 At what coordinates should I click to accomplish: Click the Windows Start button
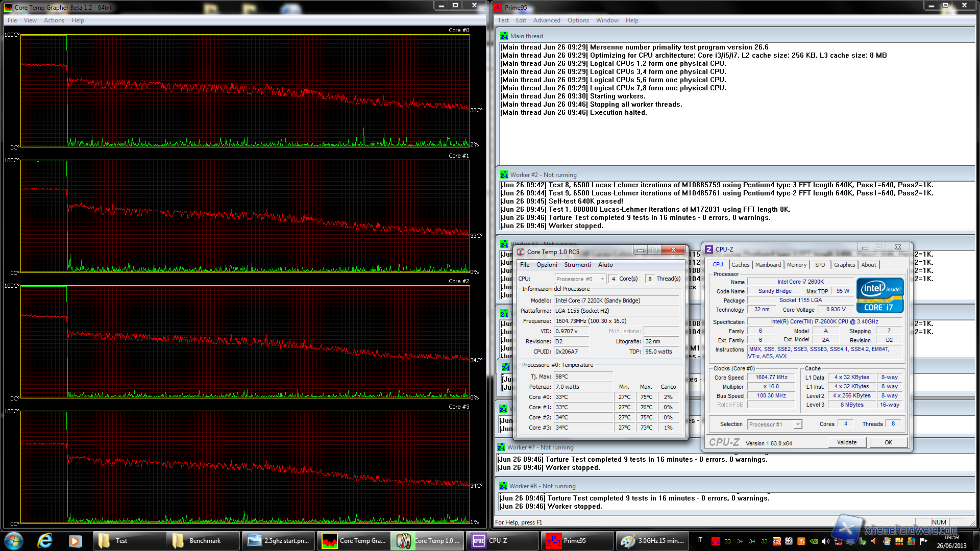click(13, 540)
